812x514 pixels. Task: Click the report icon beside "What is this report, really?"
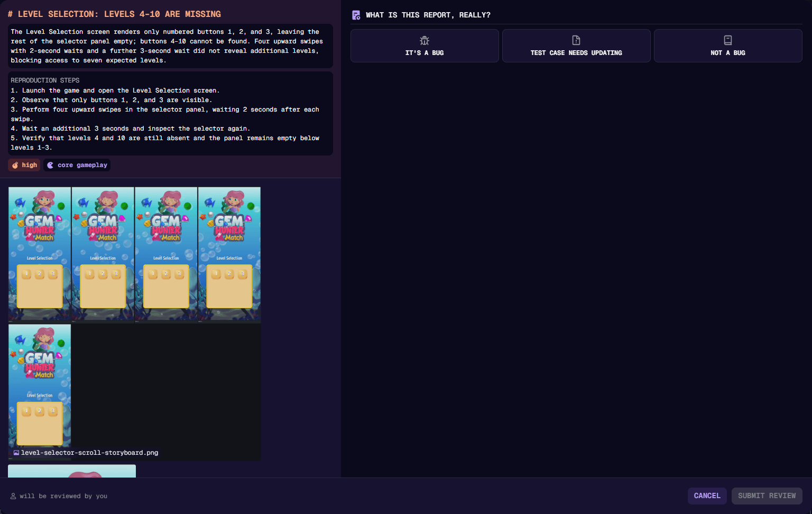(x=356, y=15)
